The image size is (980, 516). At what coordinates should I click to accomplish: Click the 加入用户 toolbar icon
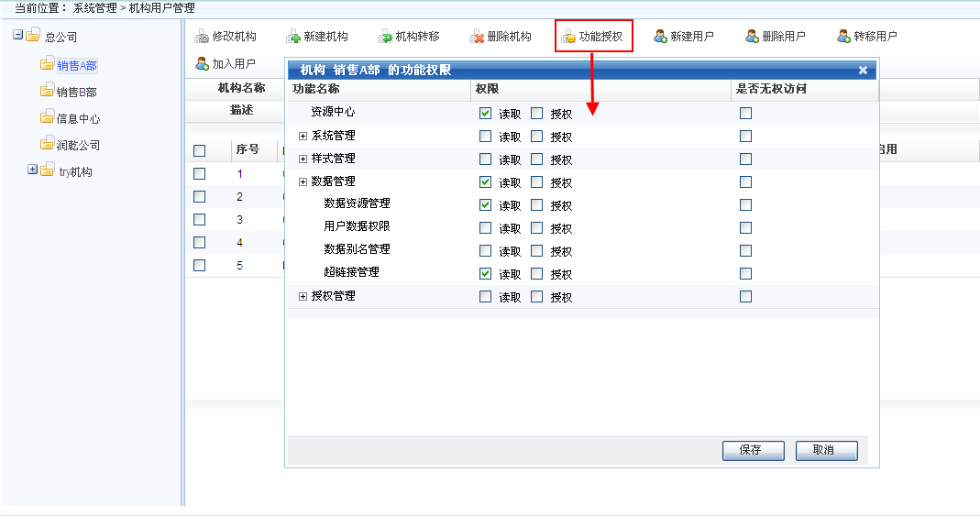pyautogui.click(x=202, y=64)
